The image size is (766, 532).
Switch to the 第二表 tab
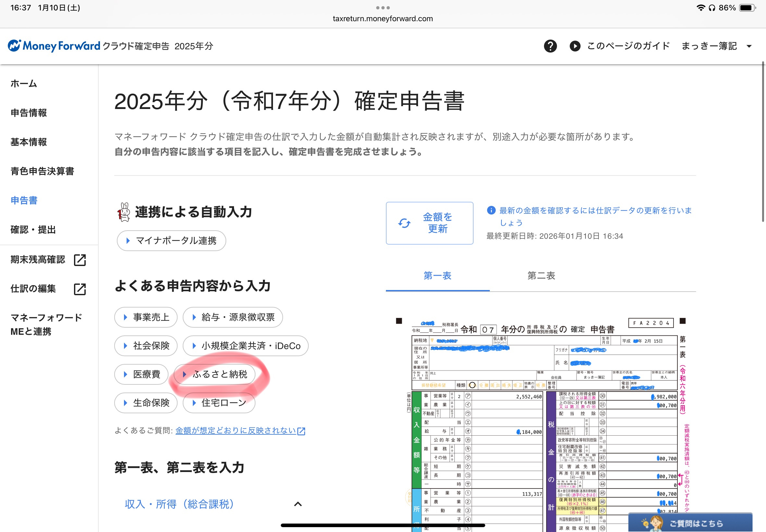pos(541,276)
